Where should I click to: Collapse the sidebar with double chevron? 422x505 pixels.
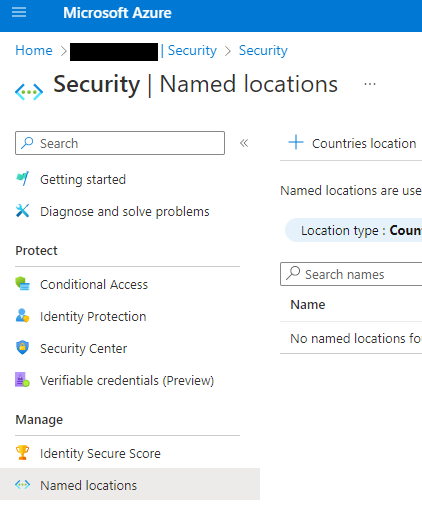coord(244,143)
